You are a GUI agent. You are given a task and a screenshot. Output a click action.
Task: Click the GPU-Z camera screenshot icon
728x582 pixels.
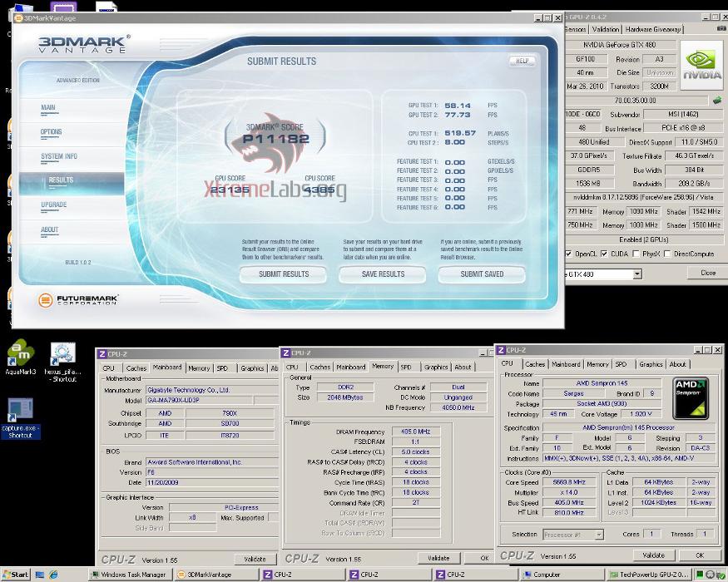pos(721,29)
